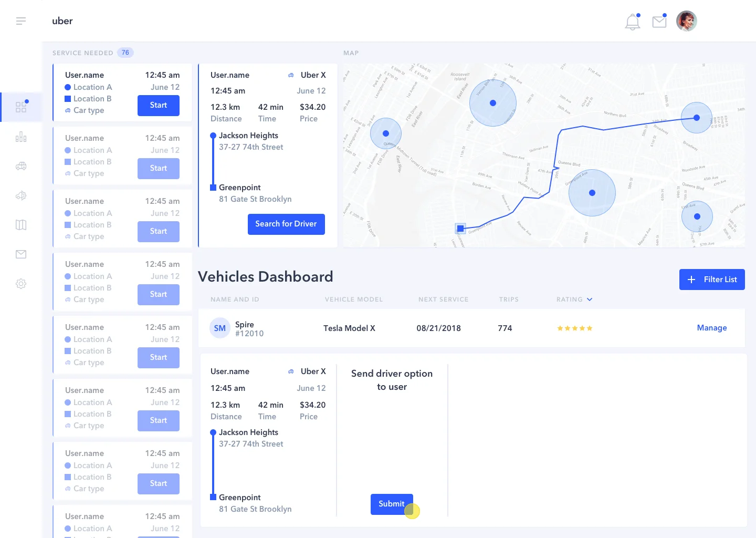The width and height of the screenshot is (756, 538).
Task: Click the driver circle near Roosevelt Island
Action: pos(493,103)
